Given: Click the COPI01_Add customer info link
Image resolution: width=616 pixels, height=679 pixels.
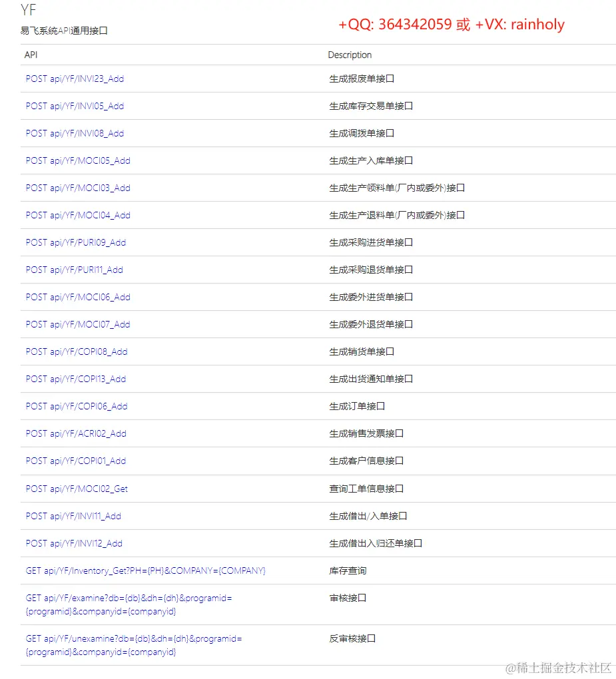Looking at the screenshot, I should (76, 461).
